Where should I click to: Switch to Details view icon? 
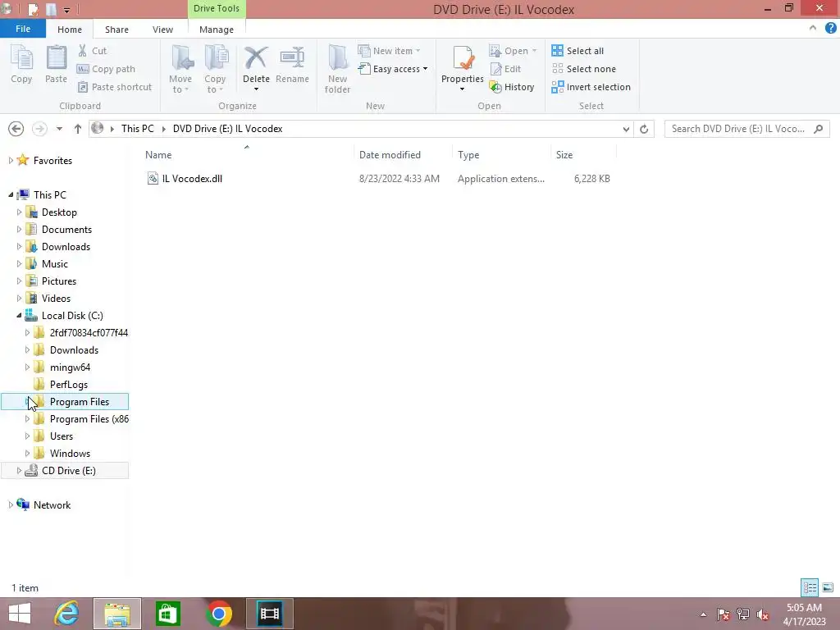[810, 587]
